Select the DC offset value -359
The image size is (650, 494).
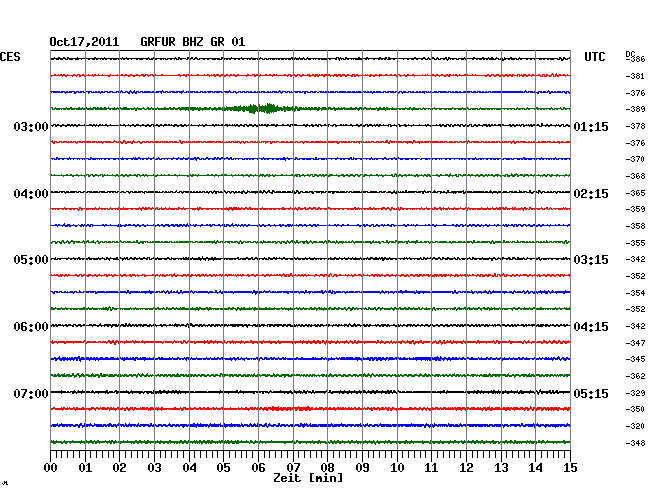[x=635, y=209]
